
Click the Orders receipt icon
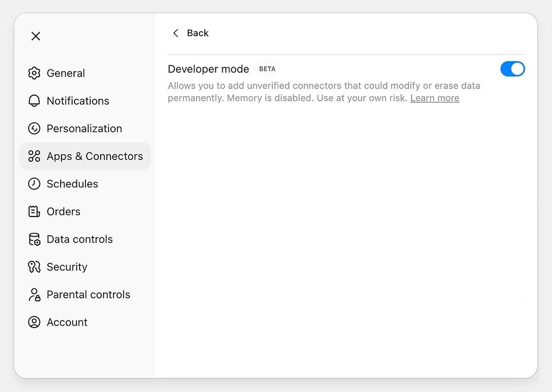pos(34,211)
